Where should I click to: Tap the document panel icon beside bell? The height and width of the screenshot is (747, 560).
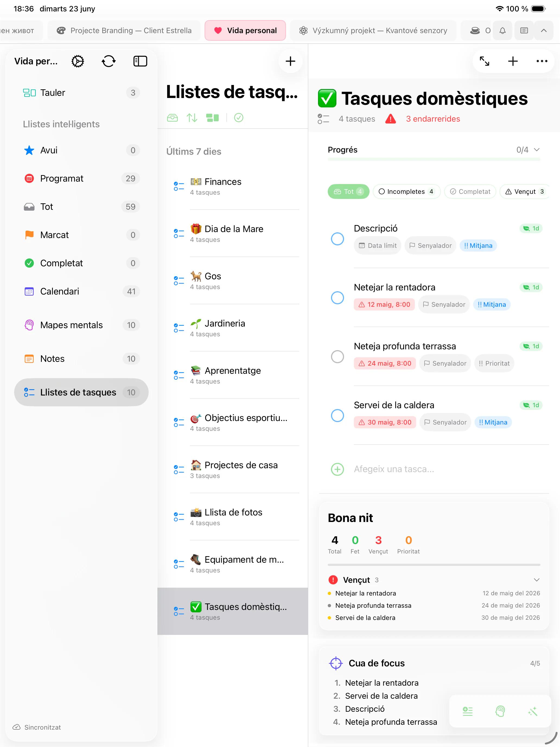pos(524,30)
